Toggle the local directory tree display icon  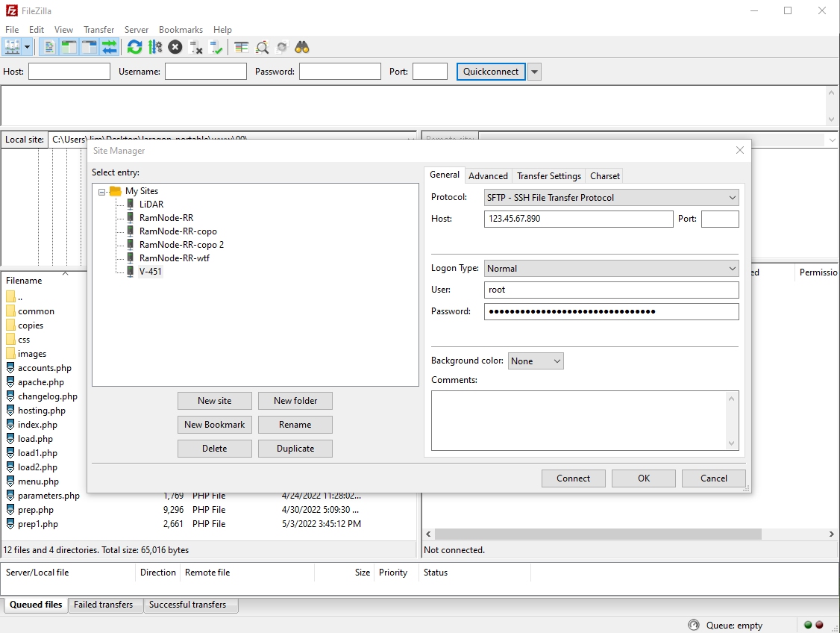pyautogui.click(x=69, y=47)
